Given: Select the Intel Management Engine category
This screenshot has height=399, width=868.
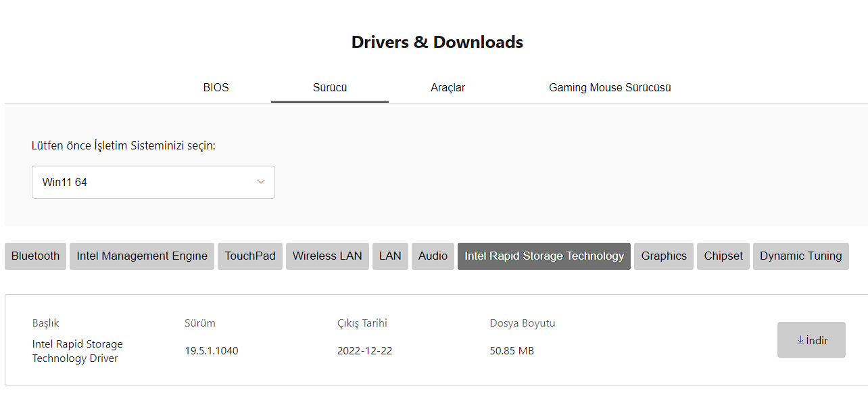Looking at the screenshot, I should (142, 256).
